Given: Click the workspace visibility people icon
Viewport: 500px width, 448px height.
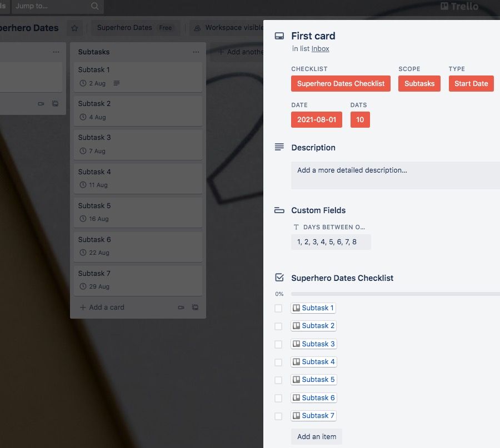Looking at the screenshot, I should tap(197, 28).
